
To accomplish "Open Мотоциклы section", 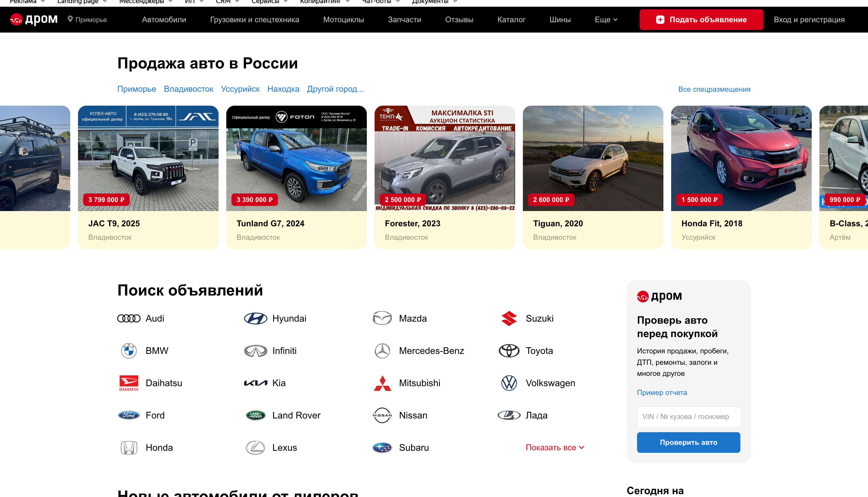I will pyautogui.click(x=343, y=19).
